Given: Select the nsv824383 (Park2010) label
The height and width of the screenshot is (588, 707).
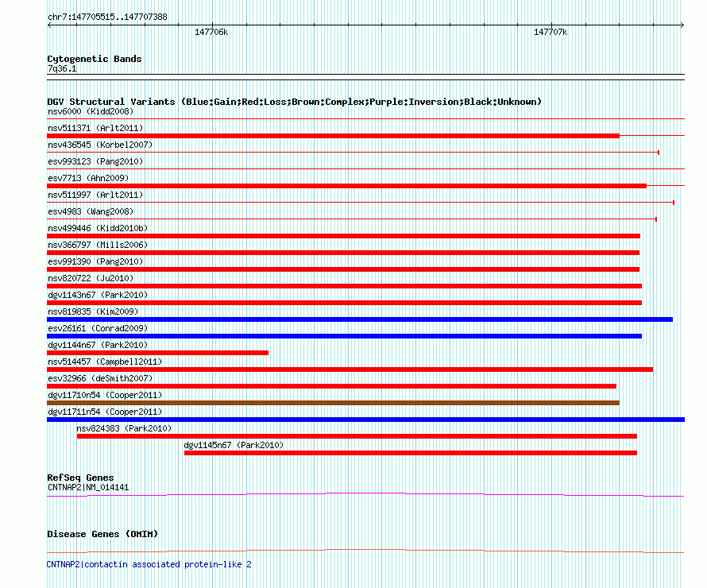Looking at the screenshot, I should pos(124,428).
